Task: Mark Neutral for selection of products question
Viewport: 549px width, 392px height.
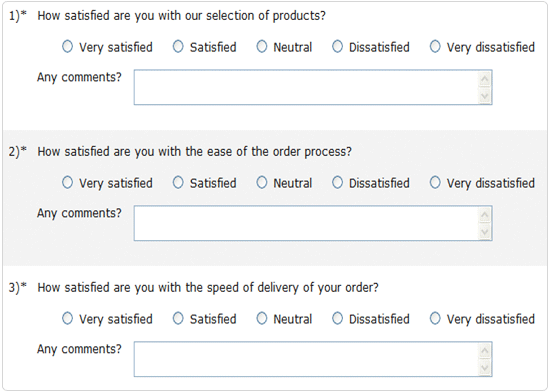Action: (x=262, y=46)
